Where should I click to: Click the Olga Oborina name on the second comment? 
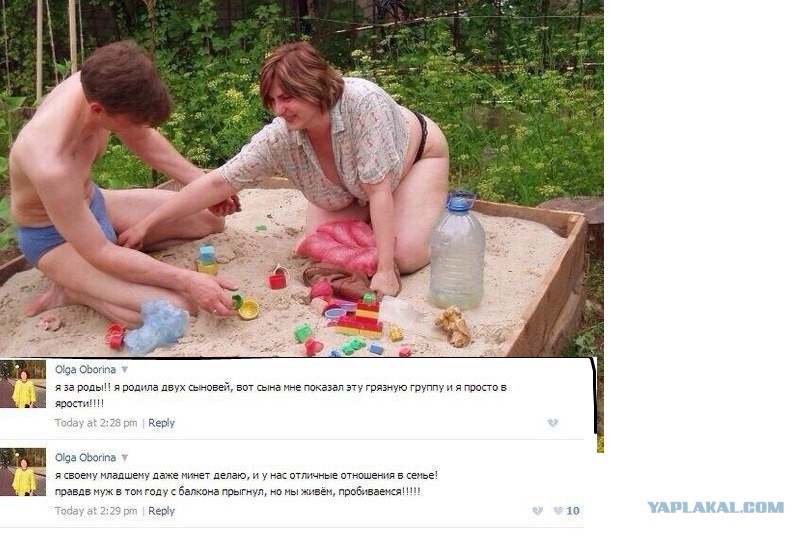[85, 458]
